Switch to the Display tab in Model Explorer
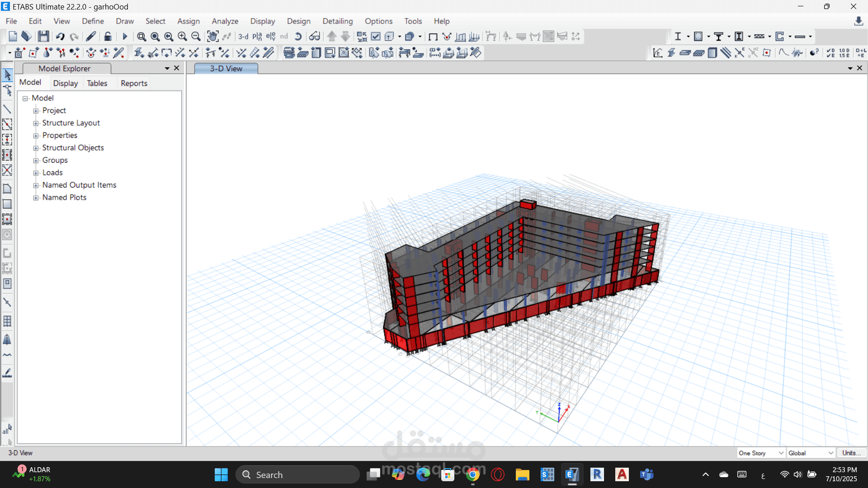868x488 pixels. pos(66,83)
